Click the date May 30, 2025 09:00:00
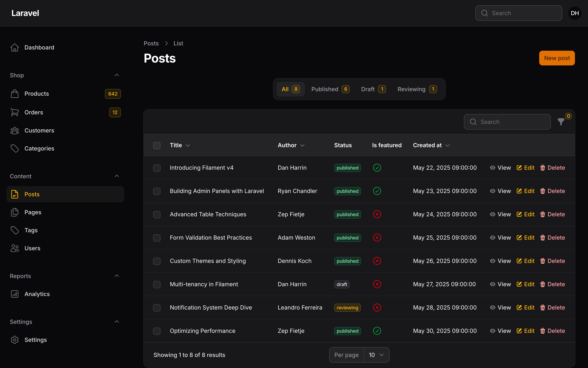This screenshot has height=368, width=588. coord(445,331)
